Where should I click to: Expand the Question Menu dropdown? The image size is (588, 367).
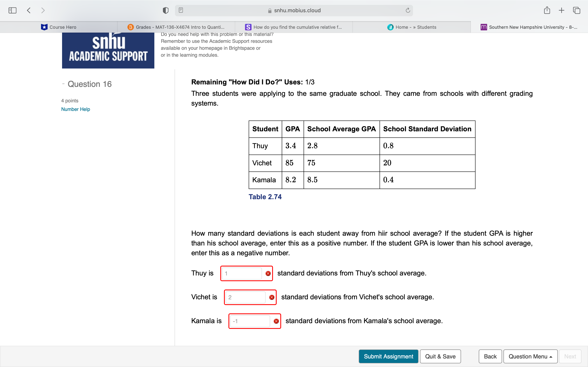point(530,356)
